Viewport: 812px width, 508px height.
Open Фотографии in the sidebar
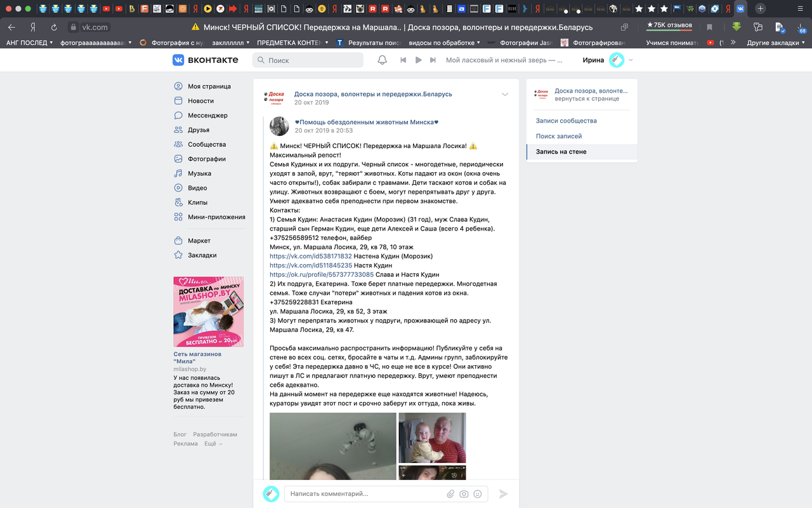coord(207,159)
